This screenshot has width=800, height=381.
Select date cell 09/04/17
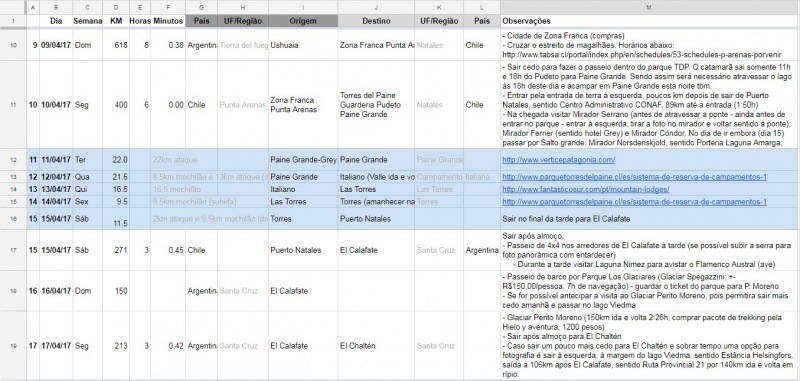(56, 45)
